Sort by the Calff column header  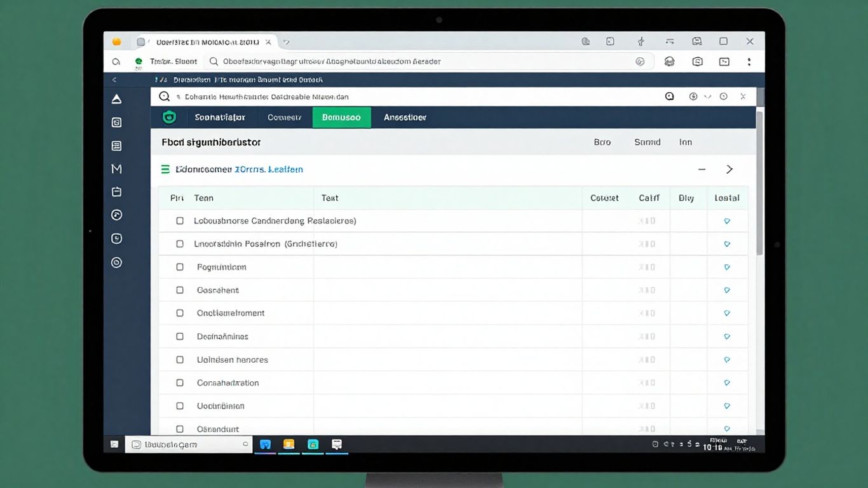click(649, 198)
